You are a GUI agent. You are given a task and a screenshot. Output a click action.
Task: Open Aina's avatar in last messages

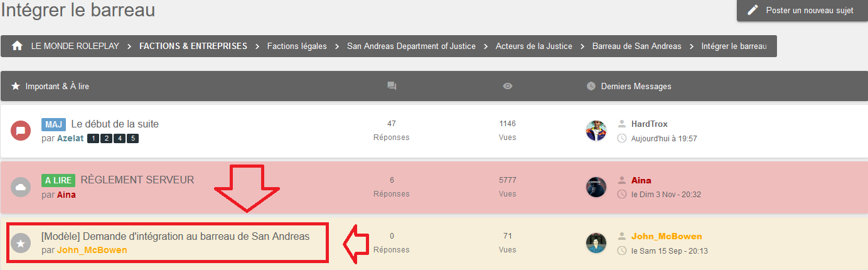[x=596, y=187]
